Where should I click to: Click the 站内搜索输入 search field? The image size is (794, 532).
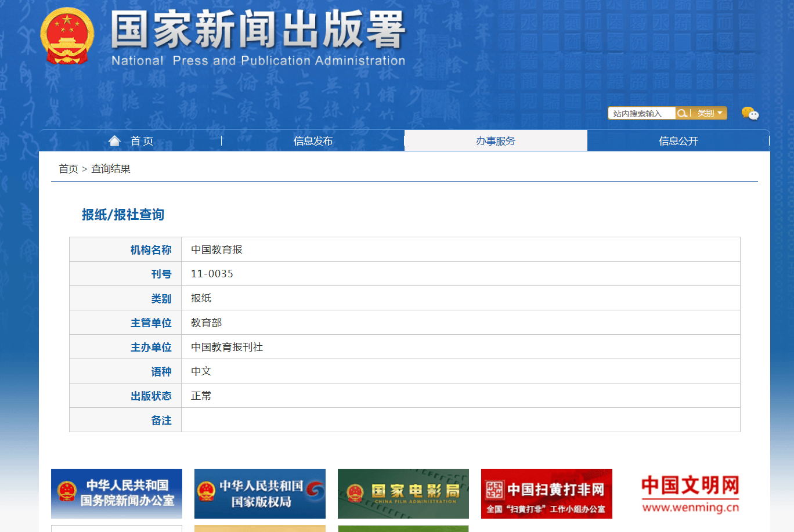point(641,113)
